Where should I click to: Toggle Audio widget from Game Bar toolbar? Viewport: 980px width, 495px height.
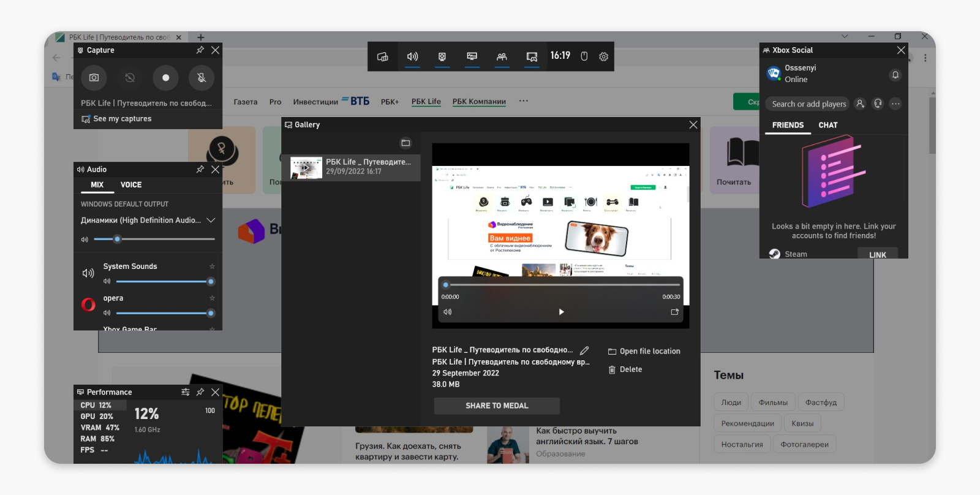click(413, 56)
